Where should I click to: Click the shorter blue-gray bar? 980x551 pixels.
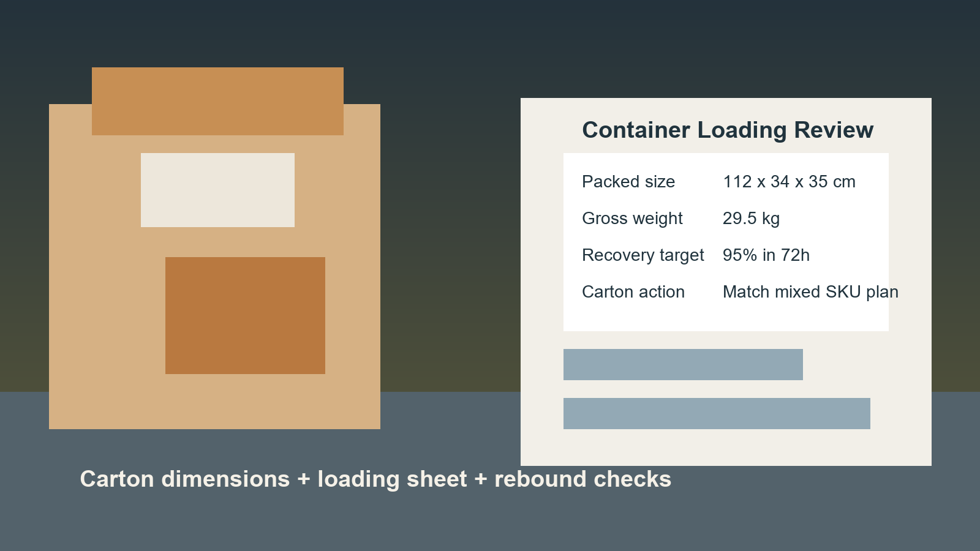click(x=683, y=364)
